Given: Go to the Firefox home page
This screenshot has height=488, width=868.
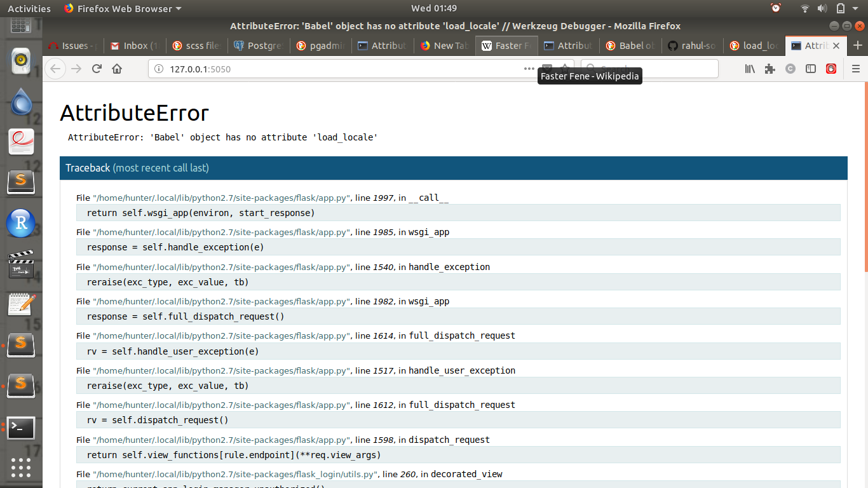Looking at the screenshot, I should coord(117,69).
